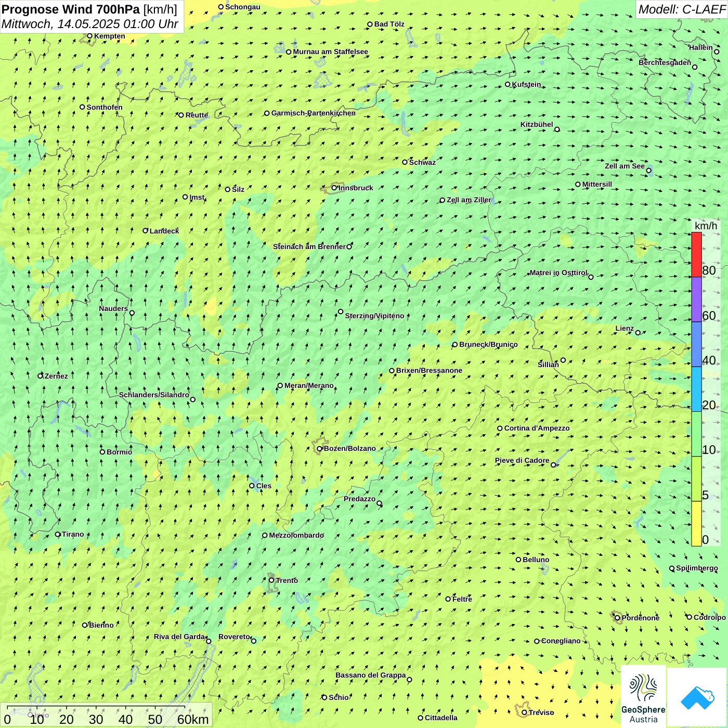The width and height of the screenshot is (728, 728).
Task: Click the red 80 km/h legend color
Action: point(696,254)
